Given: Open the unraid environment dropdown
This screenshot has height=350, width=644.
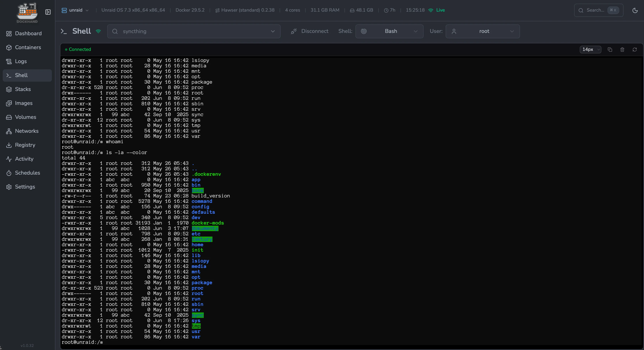Looking at the screenshot, I should click(75, 10).
